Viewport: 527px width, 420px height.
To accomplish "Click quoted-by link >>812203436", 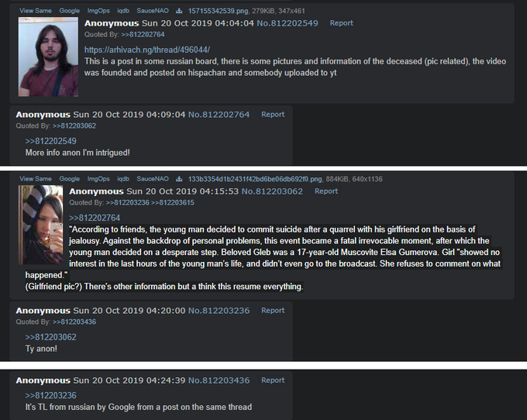I will [74, 322].
